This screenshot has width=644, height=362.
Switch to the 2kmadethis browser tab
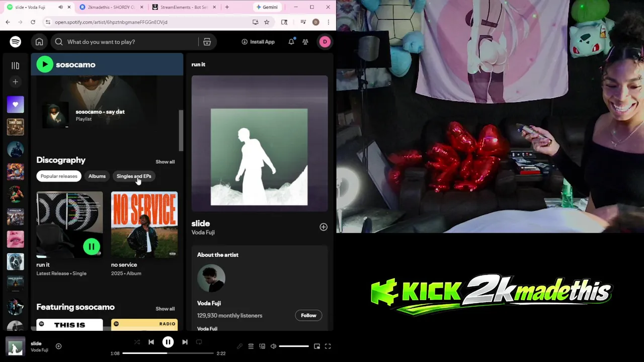[x=112, y=7]
